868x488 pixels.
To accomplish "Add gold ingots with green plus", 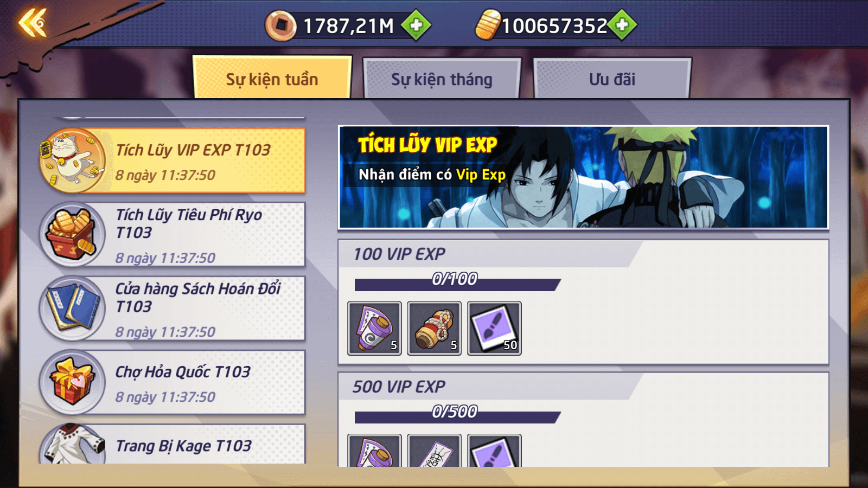I will tap(622, 25).
